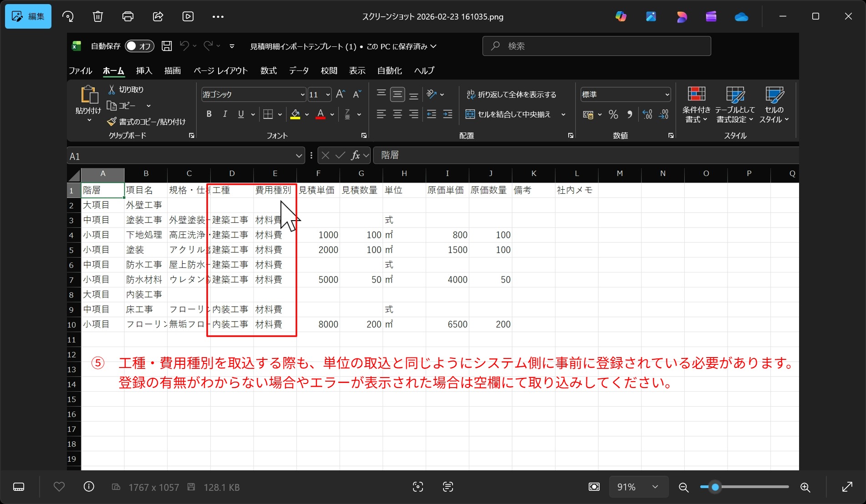866x504 pixels.
Task: Click the zoom slider handle
Action: [715, 487]
